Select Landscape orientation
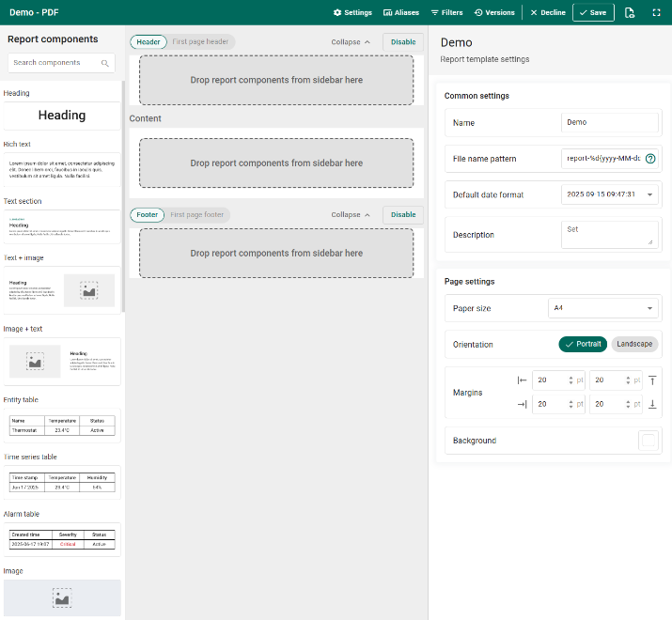Viewport: 672px width, 620px height. click(x=634, y=344)
